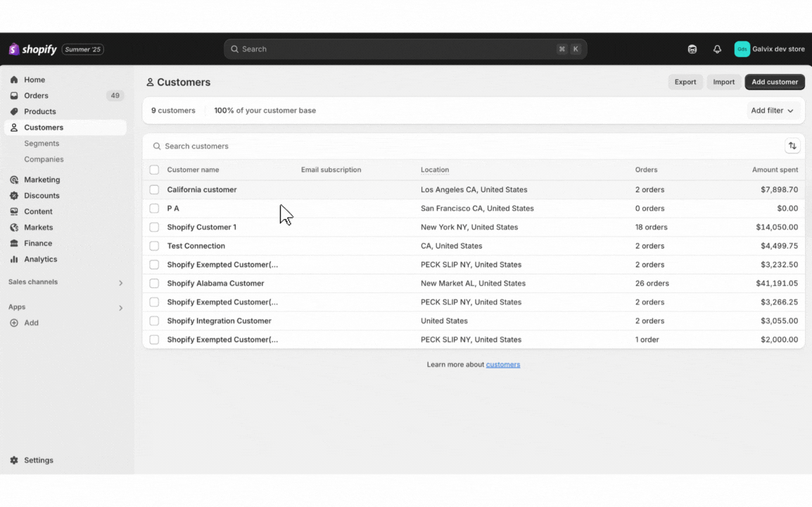
Task: Click the Markets globe icon
Action: coord(14,227)
